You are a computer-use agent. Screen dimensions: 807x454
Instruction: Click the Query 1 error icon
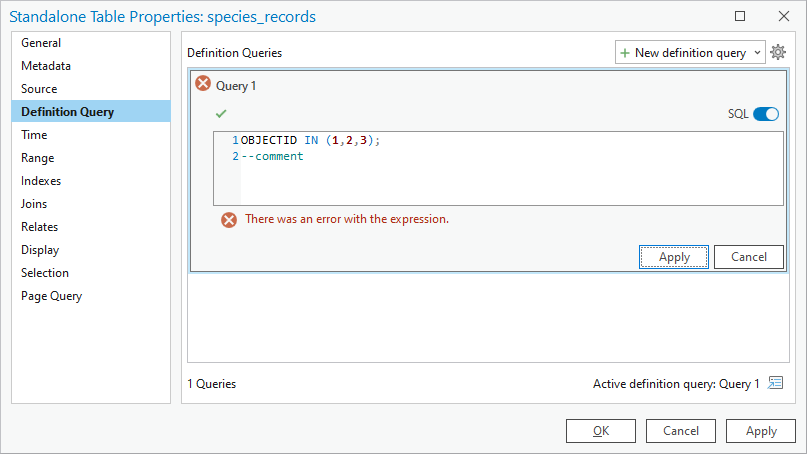tap(203, 85)
